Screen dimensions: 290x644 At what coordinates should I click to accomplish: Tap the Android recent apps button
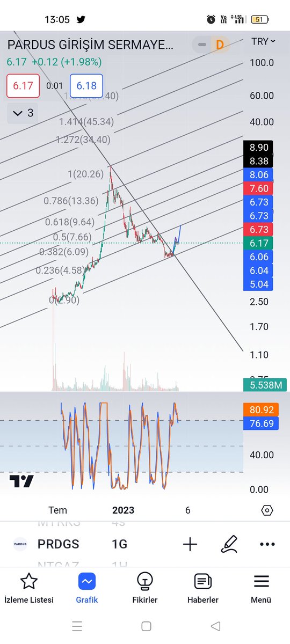coord(77,626)
